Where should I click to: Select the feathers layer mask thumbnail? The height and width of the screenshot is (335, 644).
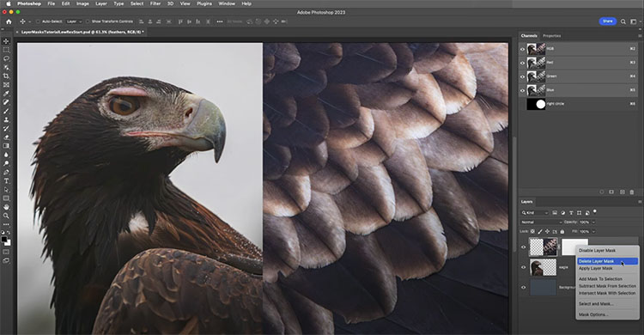coord(574,247)
